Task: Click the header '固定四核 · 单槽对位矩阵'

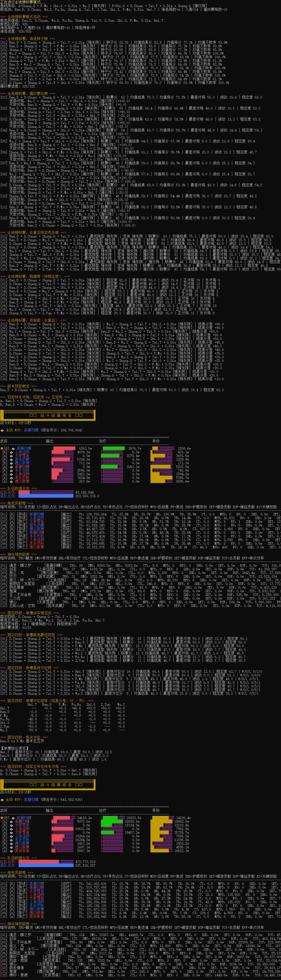Action: pos(47,701)
